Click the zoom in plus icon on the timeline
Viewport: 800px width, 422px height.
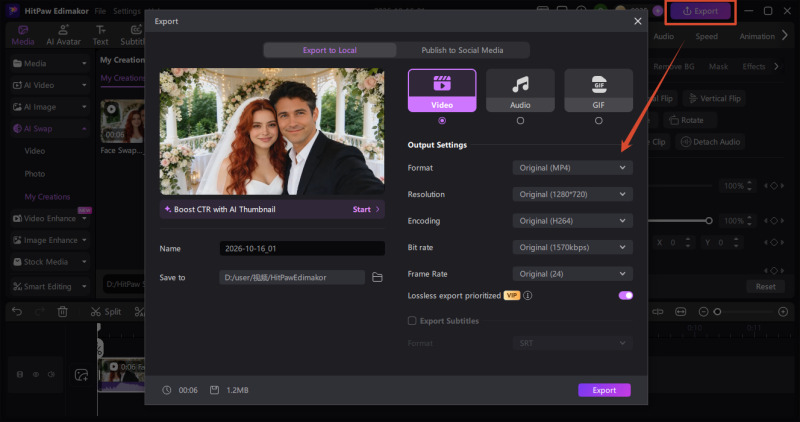point(783,312)
